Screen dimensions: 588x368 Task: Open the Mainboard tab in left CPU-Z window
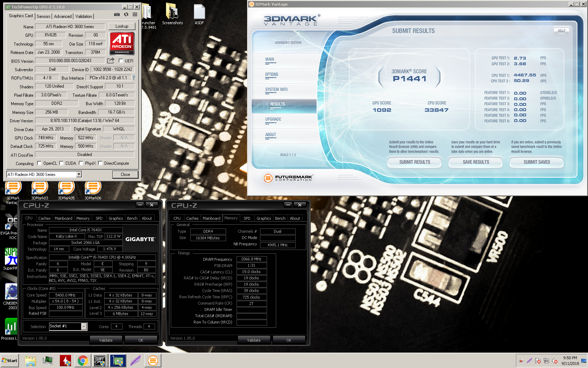tap(63, 218)
